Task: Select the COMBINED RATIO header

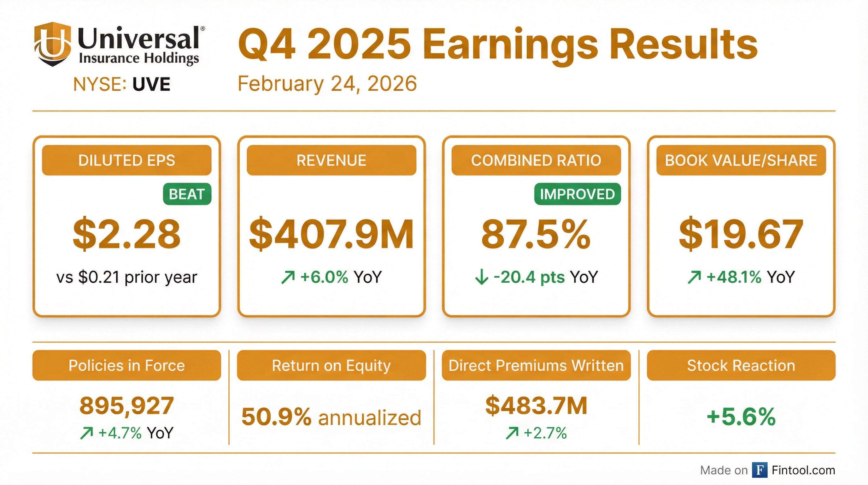Action: 536,160
